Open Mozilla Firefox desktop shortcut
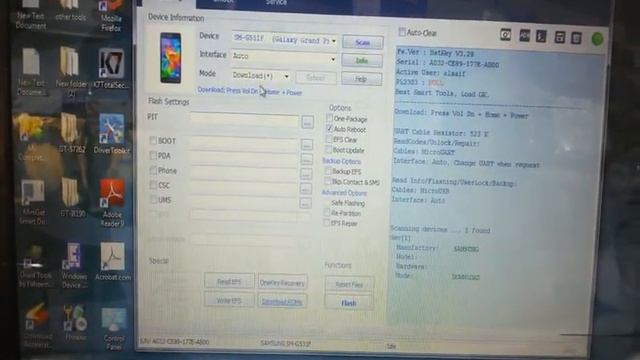This screenshot has width=640, height=360. coord(111,16)
